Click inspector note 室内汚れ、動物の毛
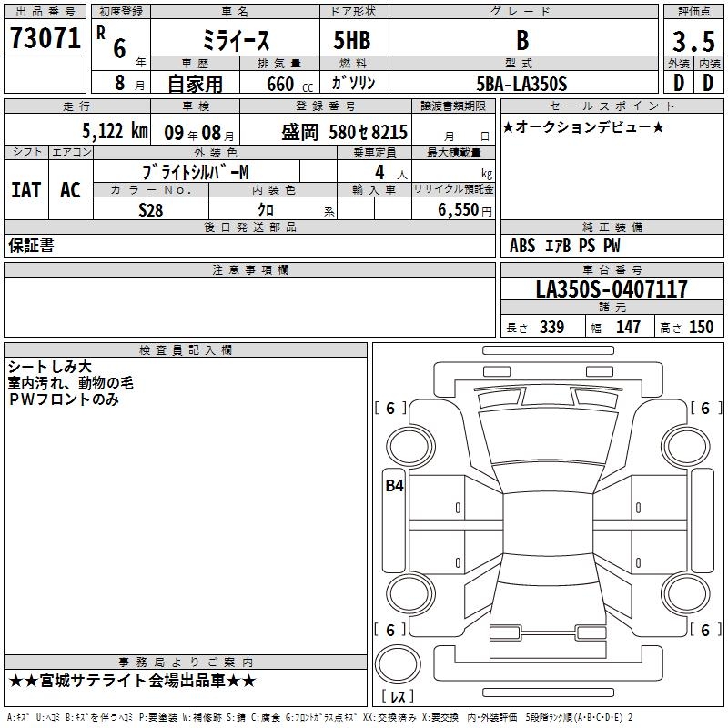The width and height of the screenshot is (728, 728). [x=71, y=383]
